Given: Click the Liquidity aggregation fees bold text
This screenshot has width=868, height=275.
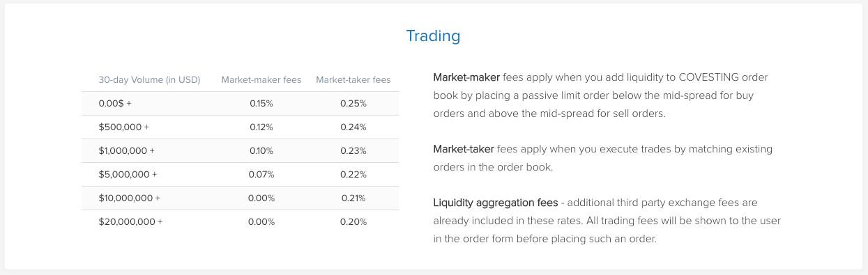Looking at the screenshot, I should tap(496, 203).
